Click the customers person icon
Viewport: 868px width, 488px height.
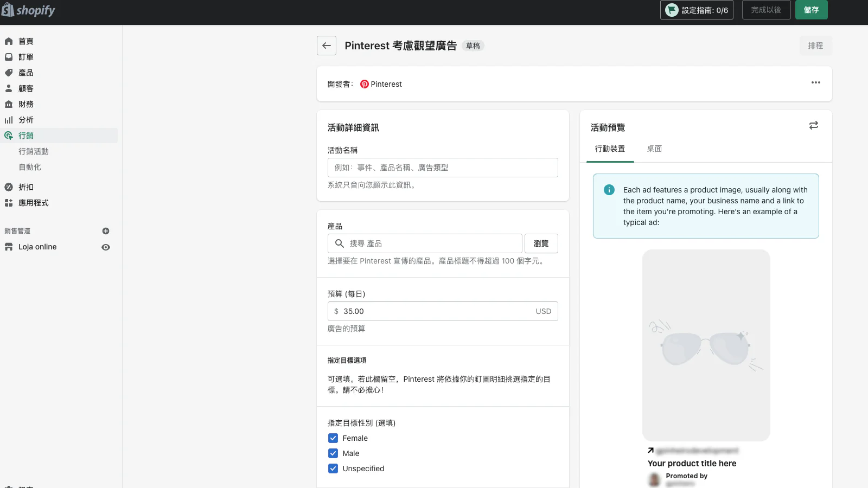pyautogui.click(x=9, y=88)
